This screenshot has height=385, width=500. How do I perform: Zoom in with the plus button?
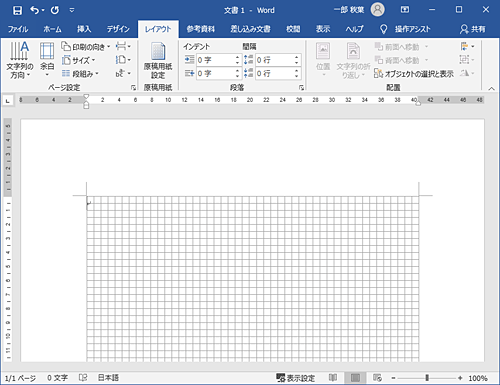click(x=460, y=378)
